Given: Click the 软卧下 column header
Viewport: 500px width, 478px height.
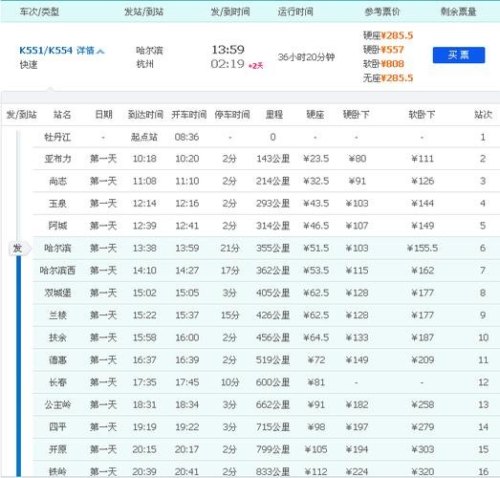Looking at the screenshot, I should (x=422, y=115).
